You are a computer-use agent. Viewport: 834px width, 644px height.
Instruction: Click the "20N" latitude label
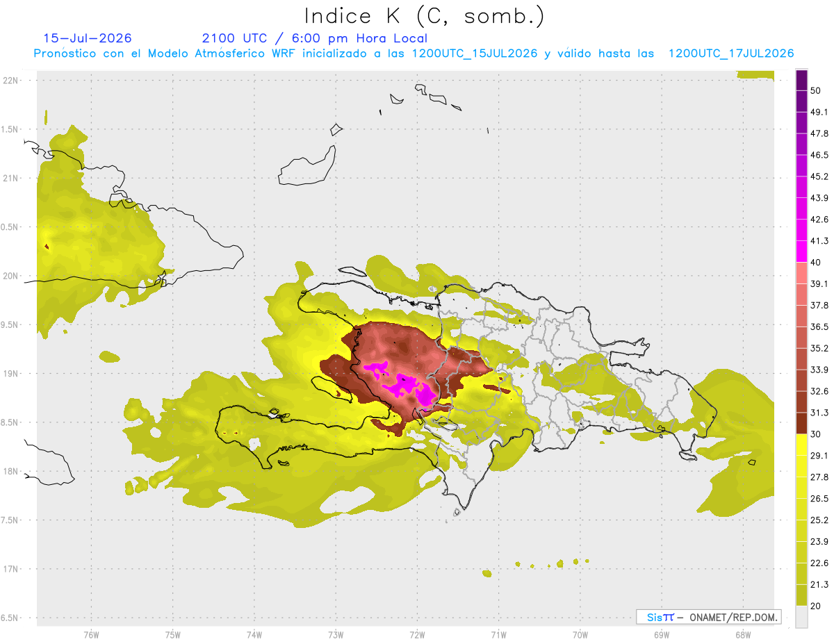point(12,276)
